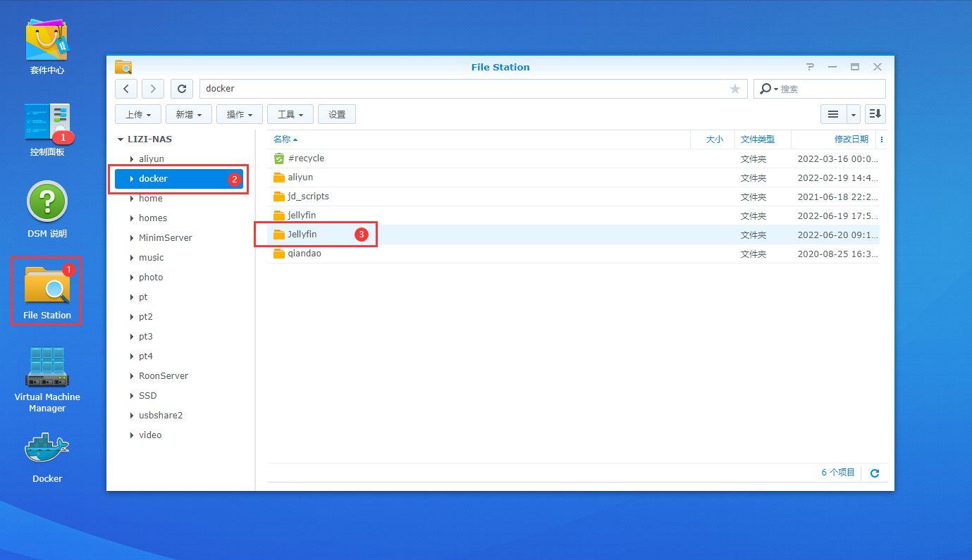The image size is (972, 560).
Task: Expand the video folder in the tree
Action: 132,435
